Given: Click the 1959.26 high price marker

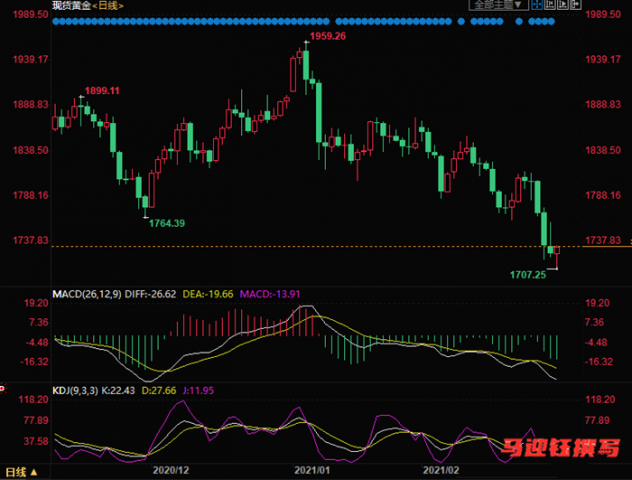Looking at the screenshot, I should [x=328, y=36].
